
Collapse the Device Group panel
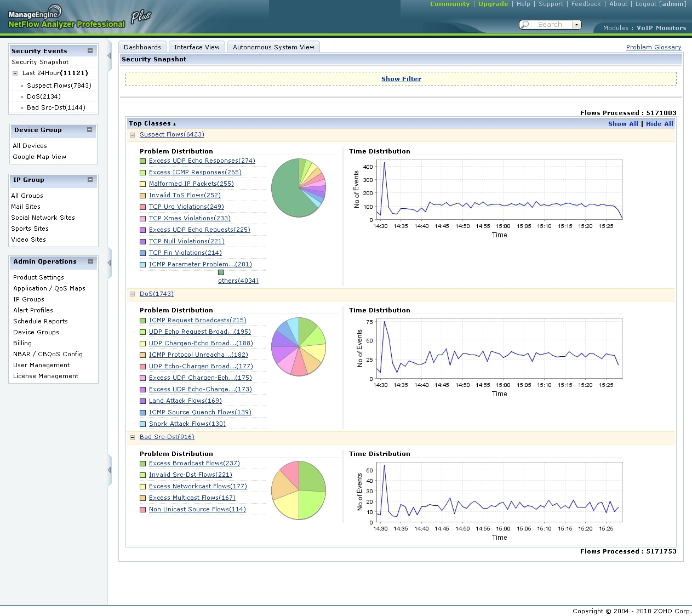(x=90, y=130)
